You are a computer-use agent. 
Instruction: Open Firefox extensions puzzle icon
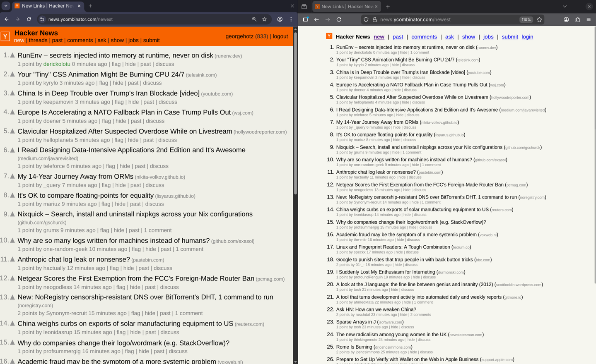[577, 19]
